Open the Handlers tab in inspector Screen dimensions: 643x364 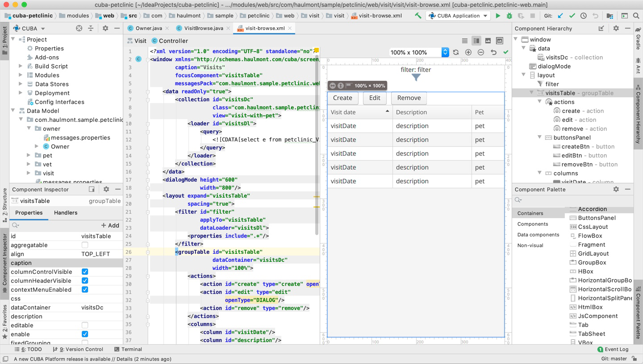click(x=66, y=213)
